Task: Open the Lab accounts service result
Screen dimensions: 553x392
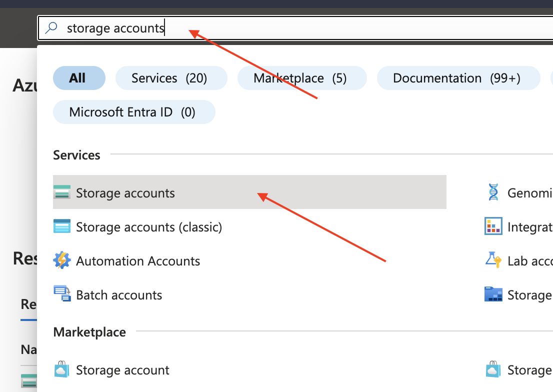Action: pyautogui.click(x=529, y=261)
